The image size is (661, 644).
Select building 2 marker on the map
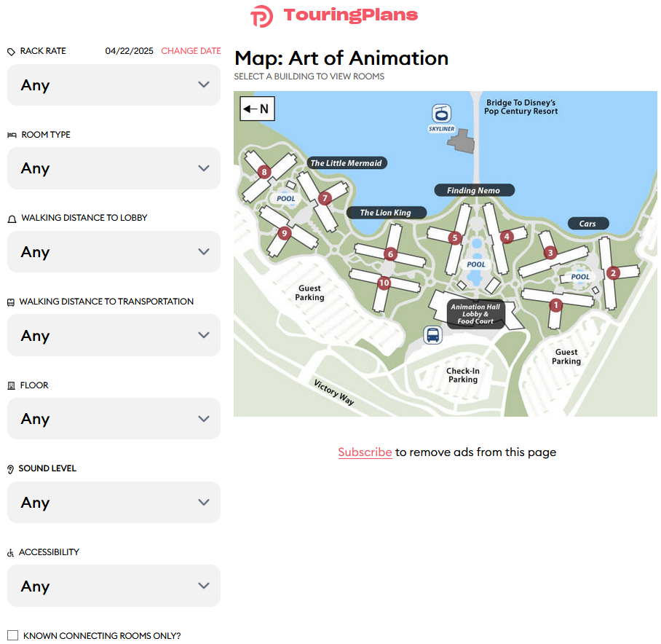pos(613,273)
